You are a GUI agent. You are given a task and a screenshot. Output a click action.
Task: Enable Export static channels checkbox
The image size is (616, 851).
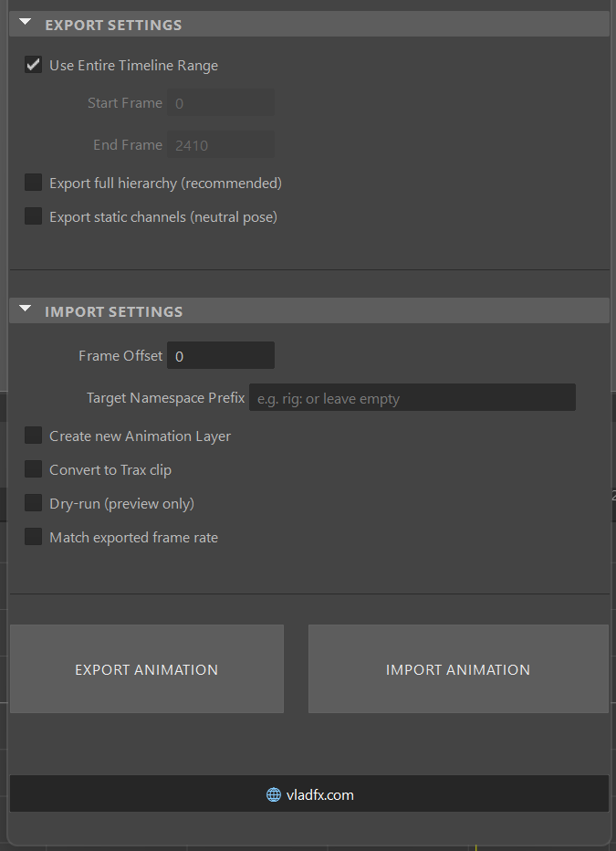[x=33, y=216]
